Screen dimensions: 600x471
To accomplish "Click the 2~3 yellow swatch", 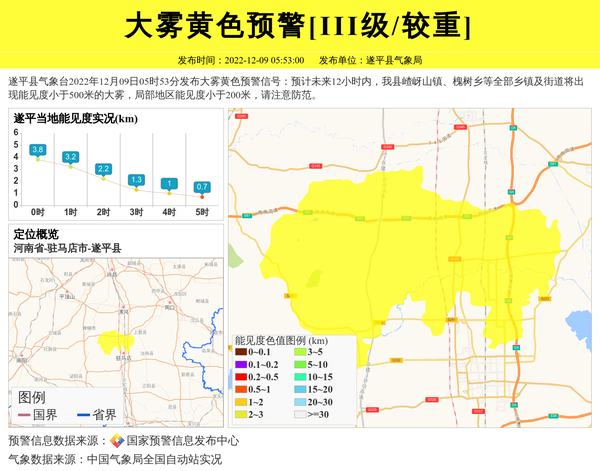I will pos(241,414).
